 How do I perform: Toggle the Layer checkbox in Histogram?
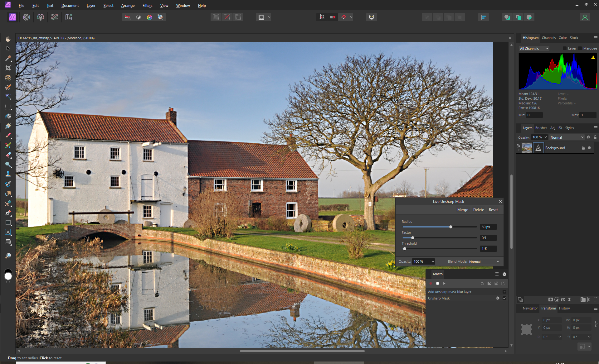pyautogui.click(x=565, y=48)
